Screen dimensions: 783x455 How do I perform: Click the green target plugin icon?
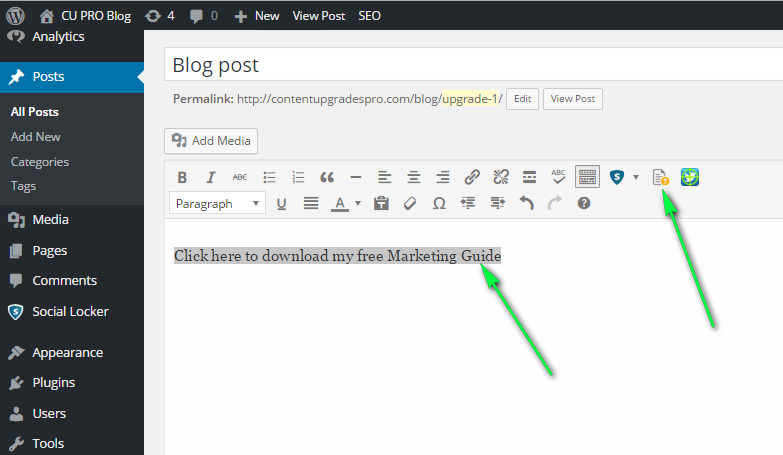pos(690,177)
